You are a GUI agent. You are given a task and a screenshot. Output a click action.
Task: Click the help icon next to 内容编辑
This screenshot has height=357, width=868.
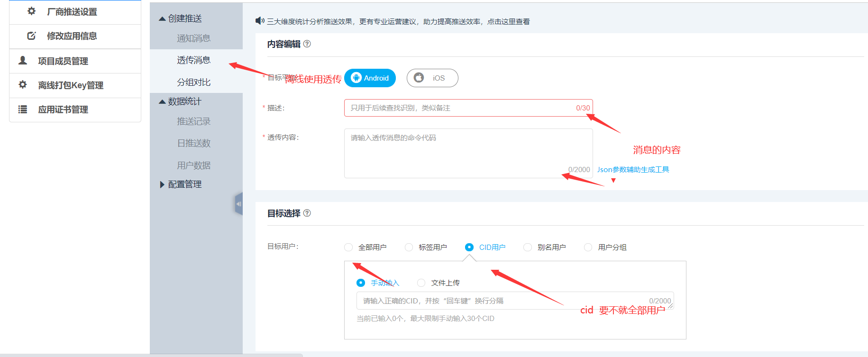point(307,44)
